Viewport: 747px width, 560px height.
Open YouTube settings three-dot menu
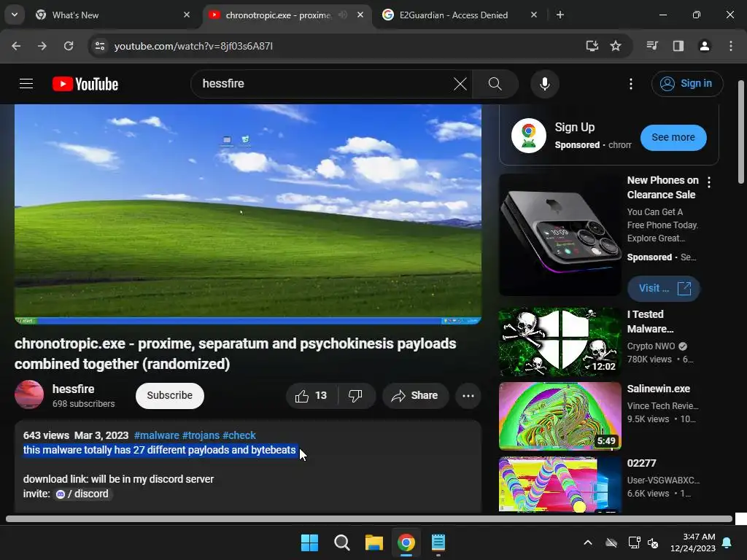click(x=631, y=84)
